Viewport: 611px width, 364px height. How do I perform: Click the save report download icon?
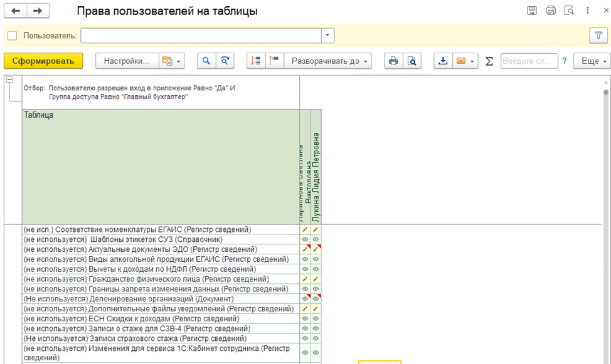click(443, 61)
